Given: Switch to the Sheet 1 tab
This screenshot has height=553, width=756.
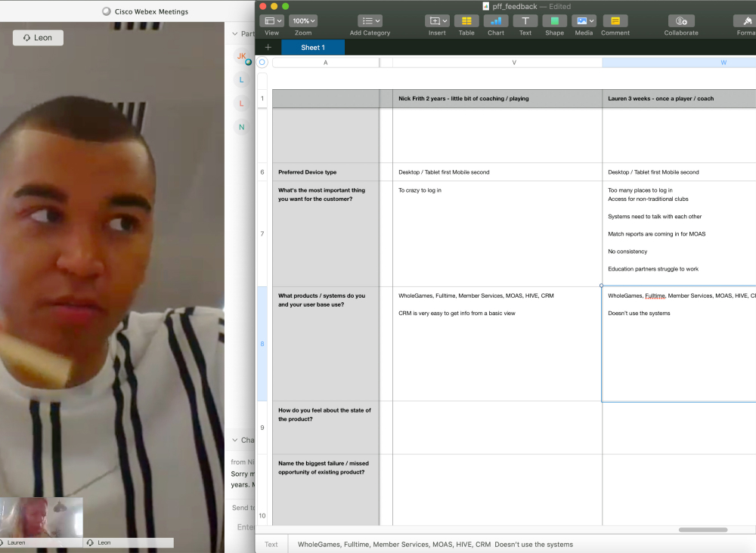Looking at the screenshot, I should click(312, 47).
